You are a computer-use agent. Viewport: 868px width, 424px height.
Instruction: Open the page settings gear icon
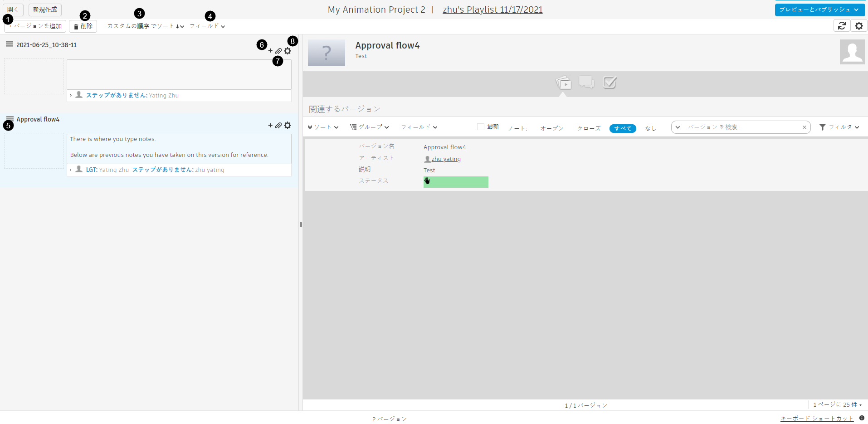(859, 26)
